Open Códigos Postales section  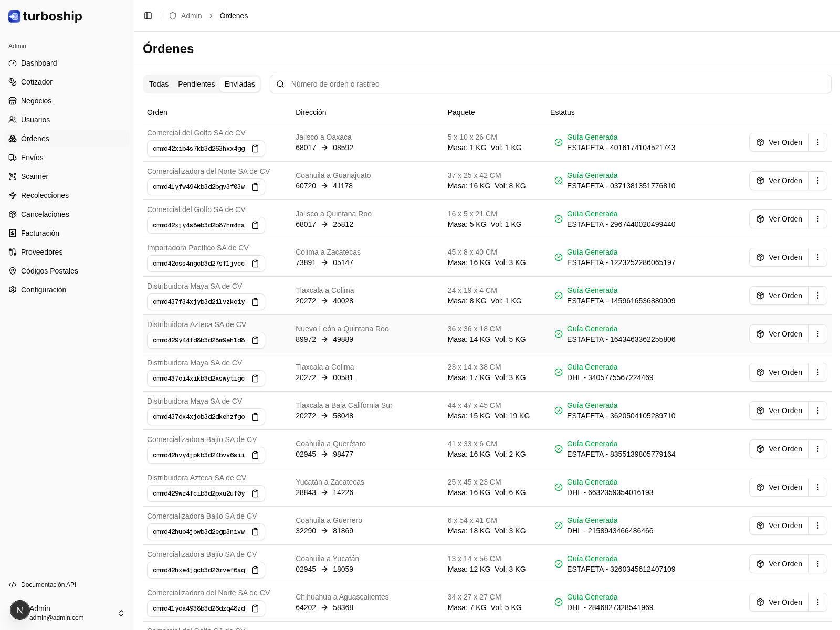pos(49,271)
